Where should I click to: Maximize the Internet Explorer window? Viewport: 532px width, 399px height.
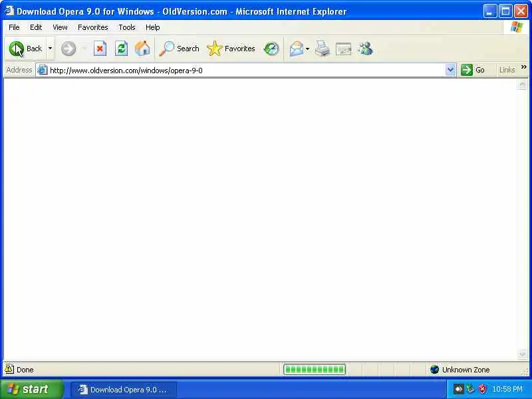pos(505,11)
